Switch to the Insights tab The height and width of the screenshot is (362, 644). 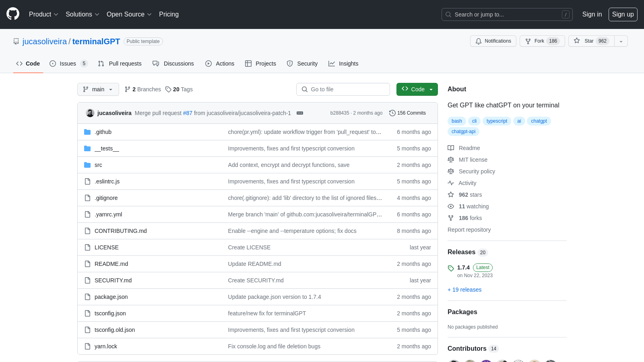pyautogui.click(x=343, y=64)
